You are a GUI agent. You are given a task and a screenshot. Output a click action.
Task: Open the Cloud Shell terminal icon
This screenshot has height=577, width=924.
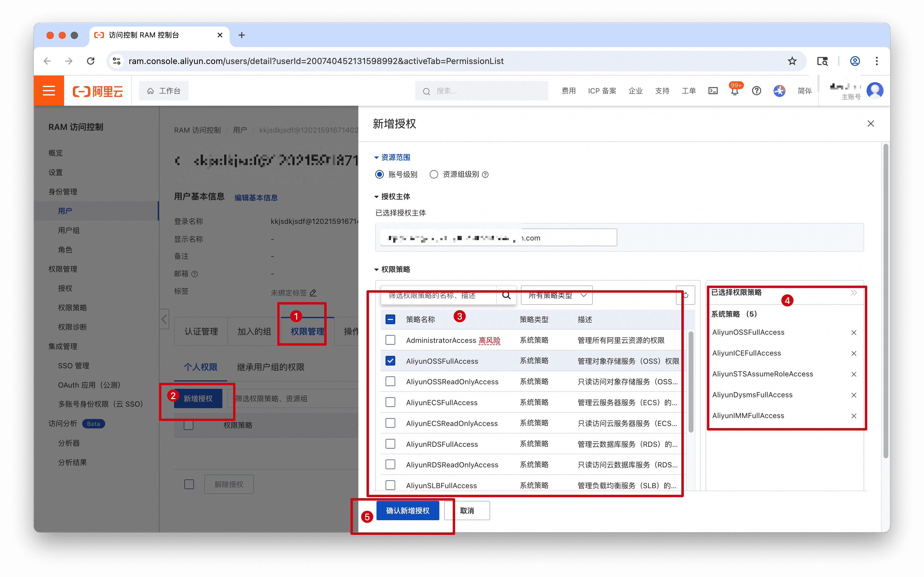coord(712,91)
